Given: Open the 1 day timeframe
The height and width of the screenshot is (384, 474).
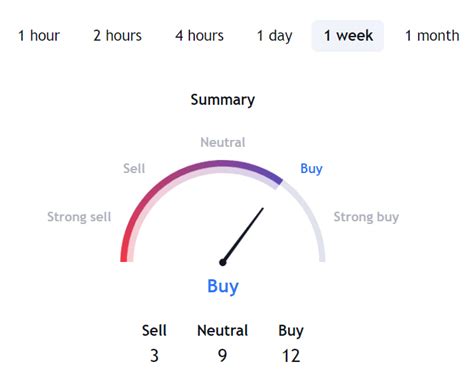Looking at the screenshot, I should click(274, 36).
